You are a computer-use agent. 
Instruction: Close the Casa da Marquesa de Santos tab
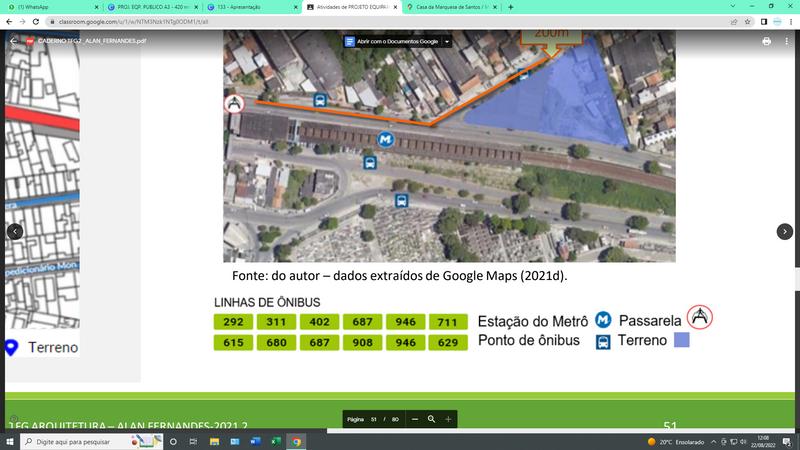pyautogui.click(x=495, y=7)
